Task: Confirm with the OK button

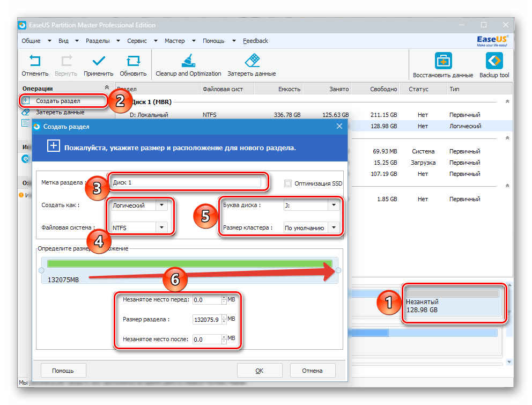Action: (260, 370)
